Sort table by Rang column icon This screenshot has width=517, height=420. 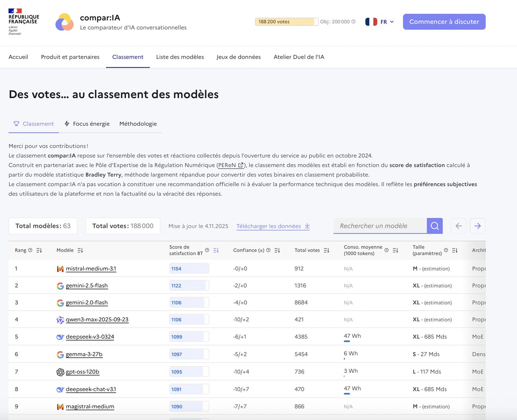click(x=39, y=250)
